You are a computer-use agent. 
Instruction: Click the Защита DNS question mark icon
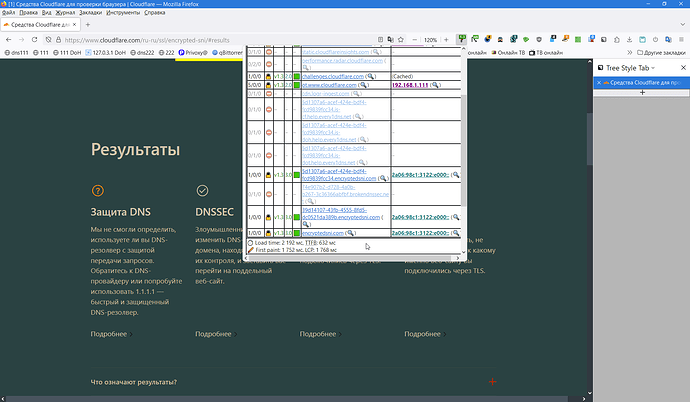(x=98, y=190)
